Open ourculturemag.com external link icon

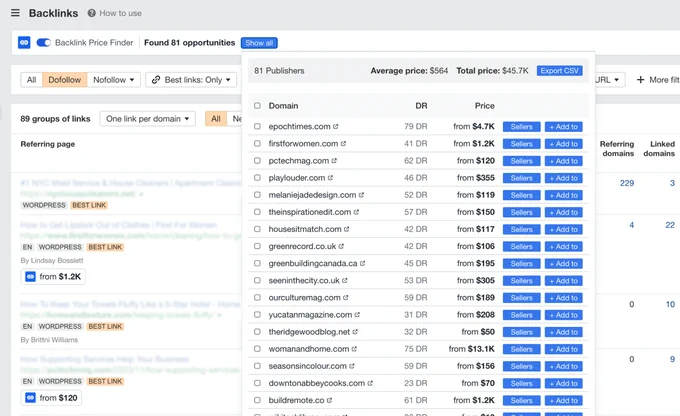(346, 298)
